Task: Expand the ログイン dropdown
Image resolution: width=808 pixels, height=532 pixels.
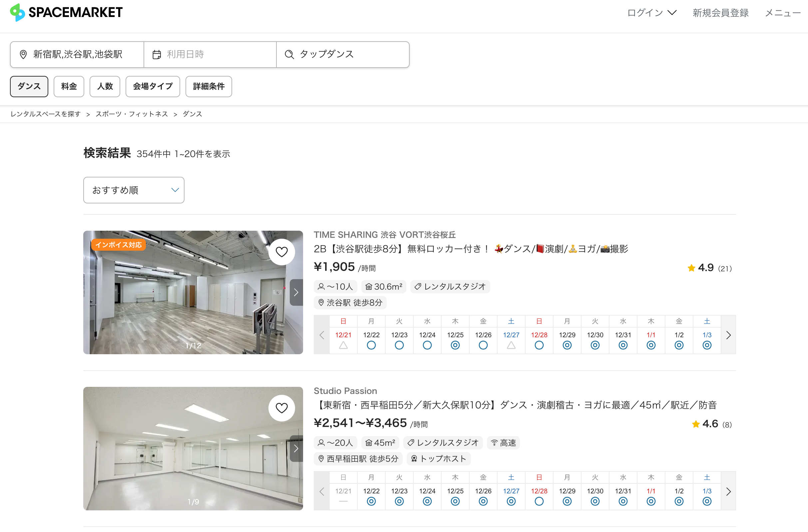Action: [x=651, y=13]
